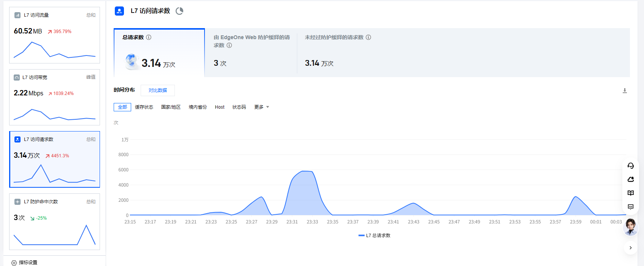Filter chart by 状态码
Image resolution: width=644 pixels, height=266 pixels.
pos(239,107)
